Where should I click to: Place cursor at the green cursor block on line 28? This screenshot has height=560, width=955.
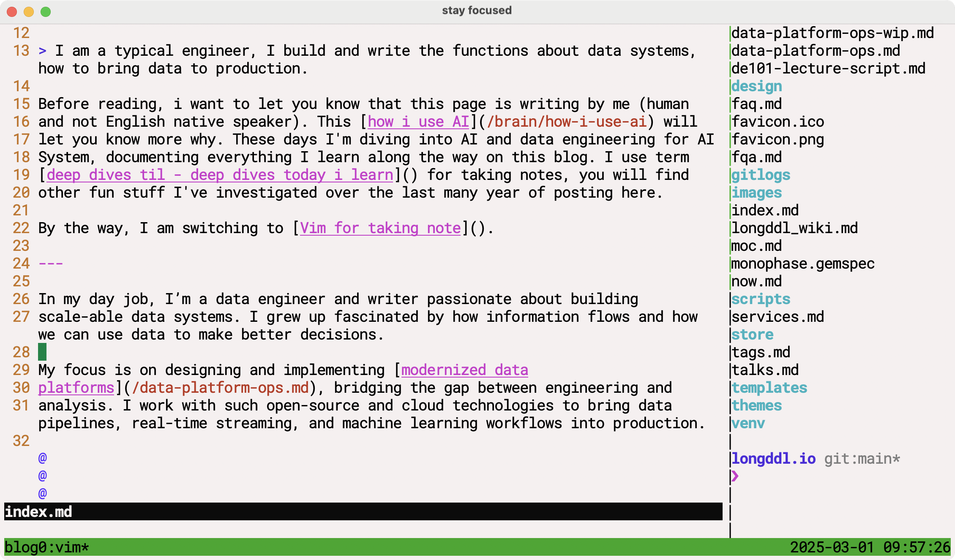click(42, 352)
